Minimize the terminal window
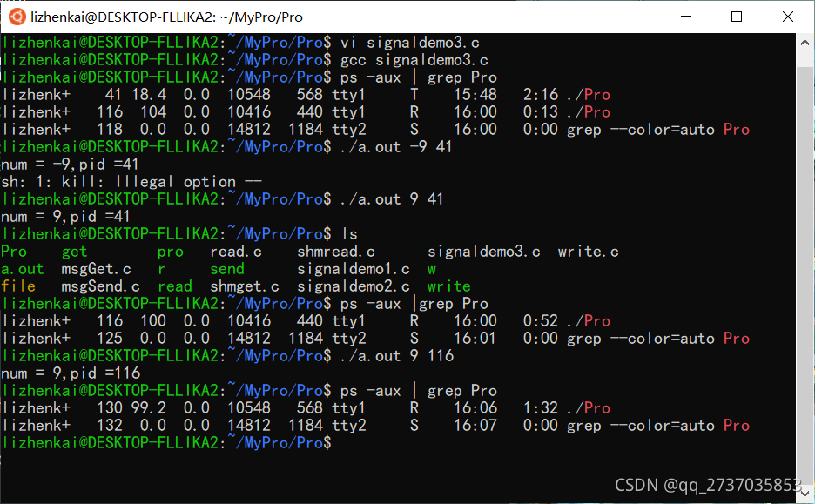 coord(686,17)
